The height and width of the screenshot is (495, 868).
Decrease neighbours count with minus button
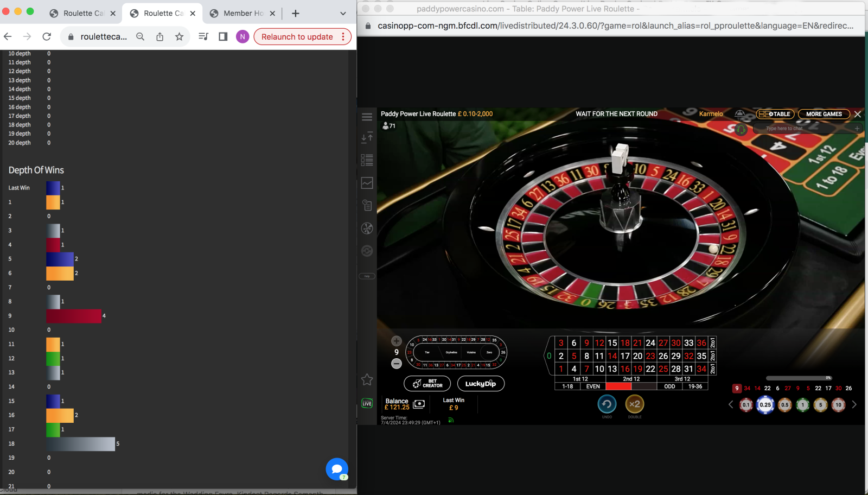[x=397, y=363]
